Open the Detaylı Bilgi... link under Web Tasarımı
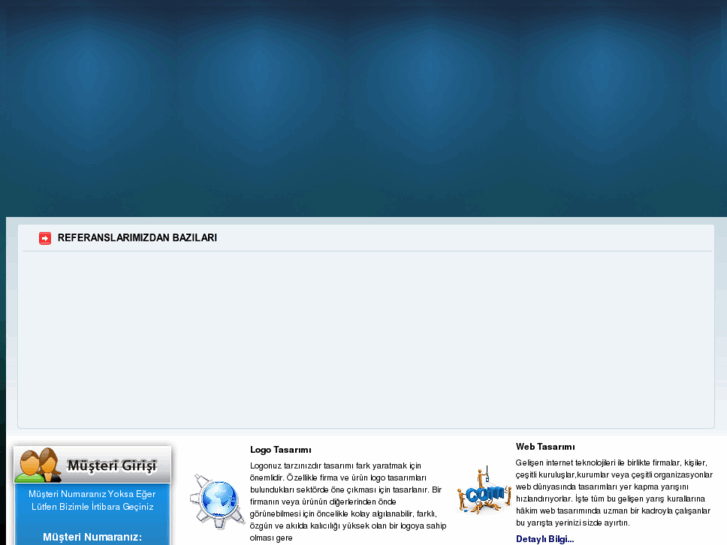Image resolution: width=727 pixels, height=545 pixels. click(x=545, y=539)
